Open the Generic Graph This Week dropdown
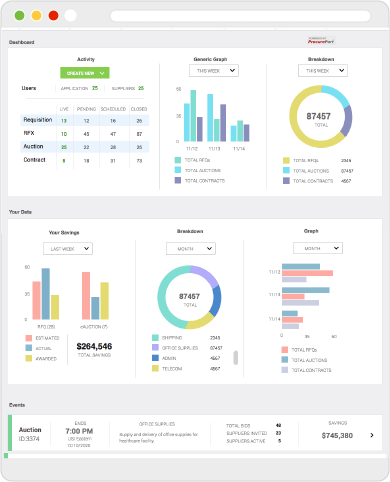Viewport: 390px width, 482px height. click(214, 71)
